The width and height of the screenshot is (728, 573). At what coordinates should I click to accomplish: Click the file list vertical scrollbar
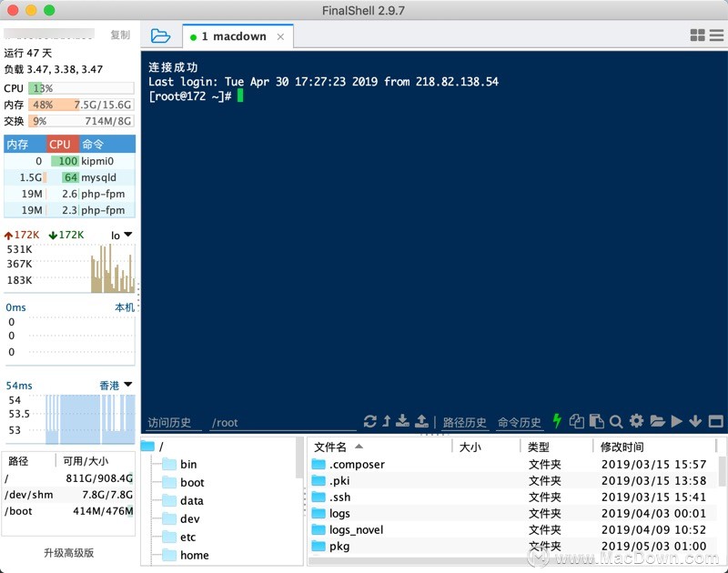723,470
